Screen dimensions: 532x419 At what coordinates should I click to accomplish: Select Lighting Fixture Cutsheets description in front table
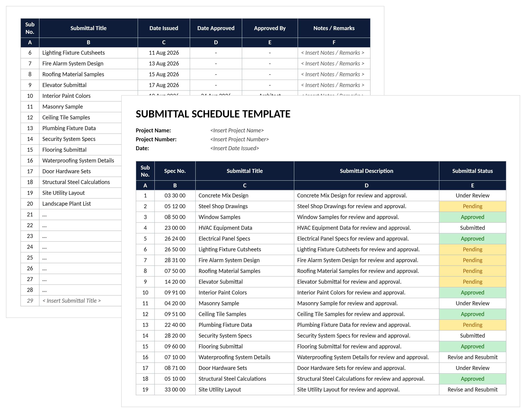366,249
